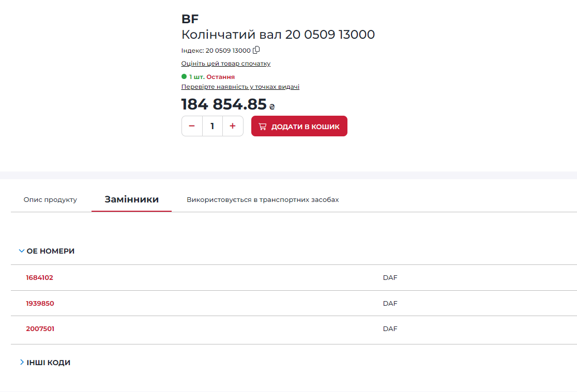Select the Замінники tab
This screenshot has height=392, width=577.
click(x=132, y=199)
